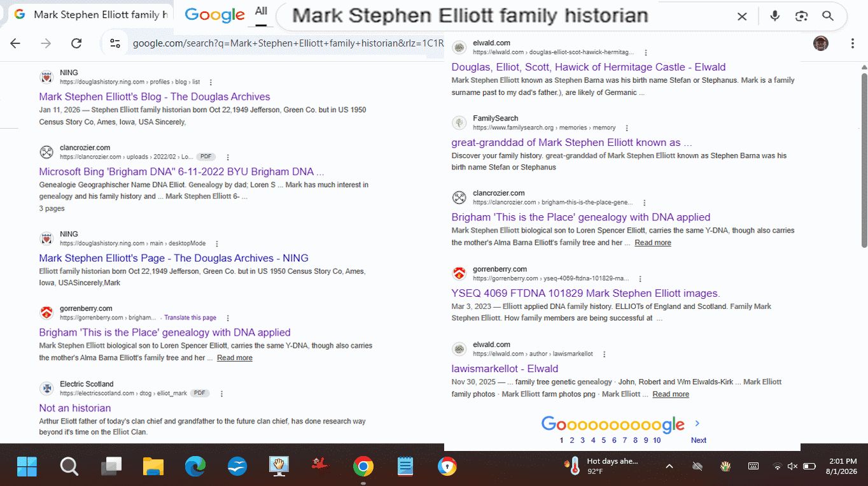
Task: Click the Chrome address bar URL
Action: click(x=288, y=43)
